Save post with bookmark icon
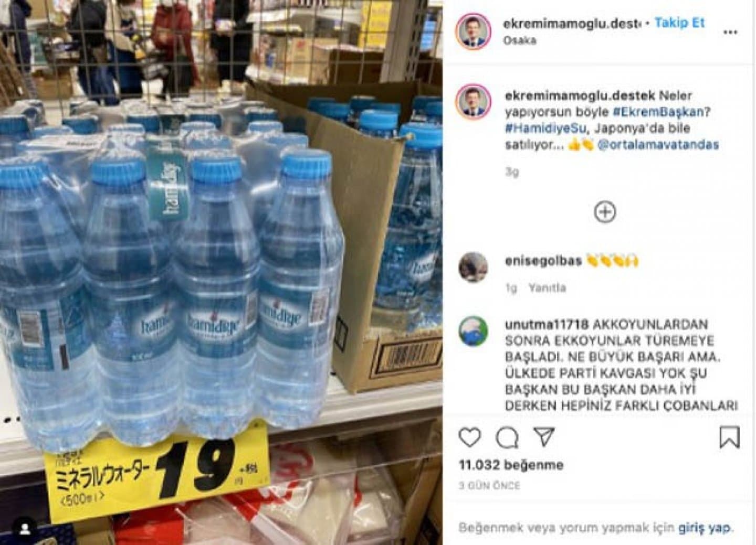 click(x=729, y=437)
